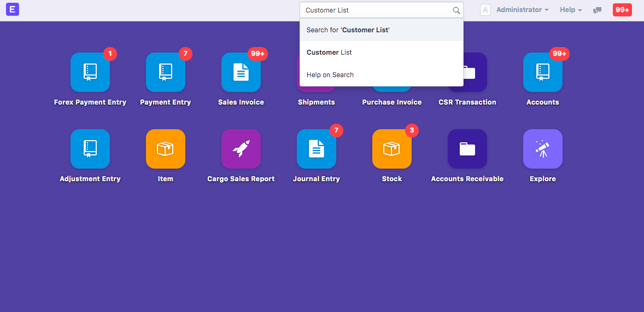Open the Item module icon
Viewport: 644px width, 312px height.
pyautogui.click(x=166, y=149)
